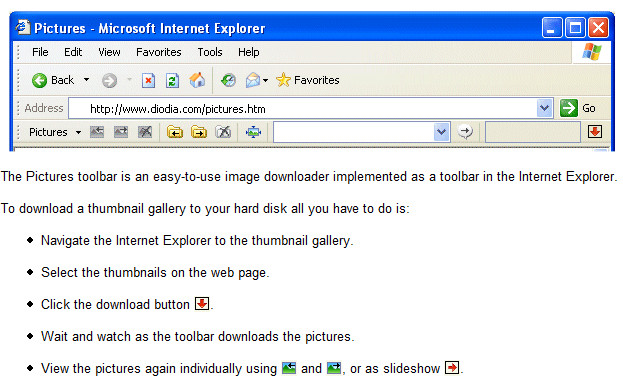Screen dimensions: 623x386
Task: Open the Edit menu
Action: click(x=73, y=52)
